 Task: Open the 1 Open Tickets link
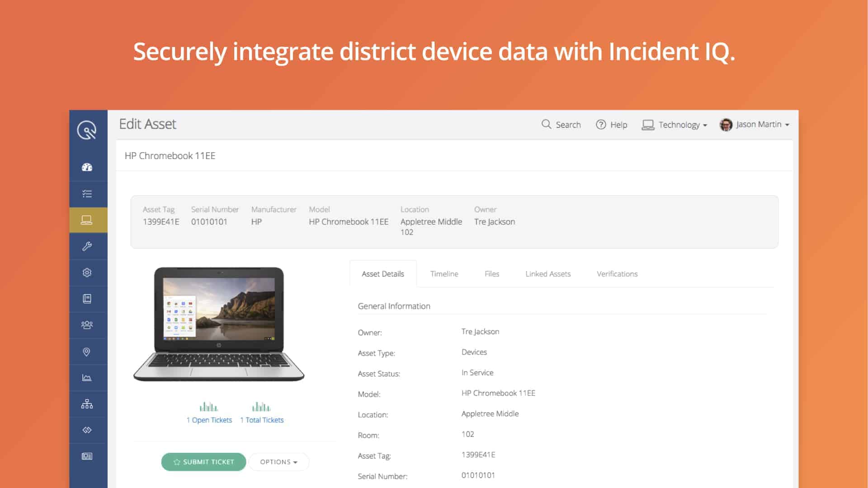pyautogui.click(x=209, y=420)
